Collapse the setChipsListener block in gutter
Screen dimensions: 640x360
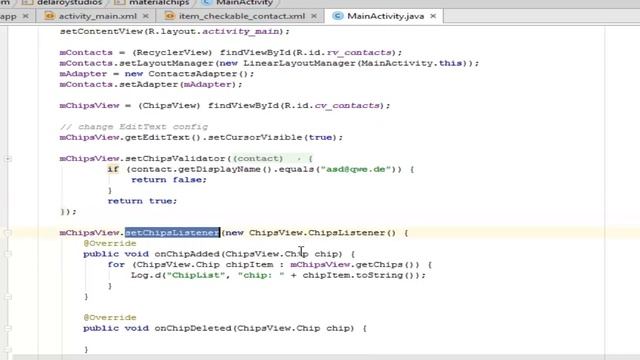point(8,233)
